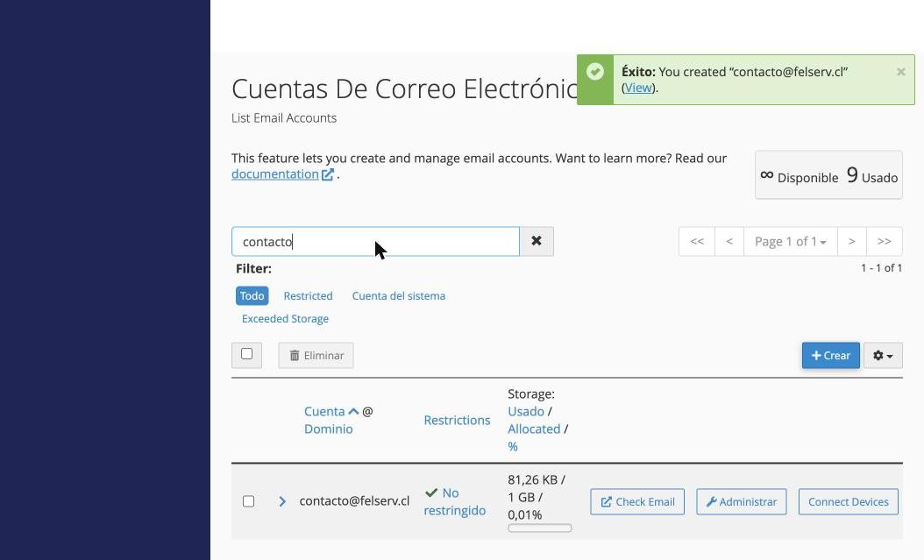Click the storage usage progress bar
Screen dimensions: 924x560
click(540, 528)
